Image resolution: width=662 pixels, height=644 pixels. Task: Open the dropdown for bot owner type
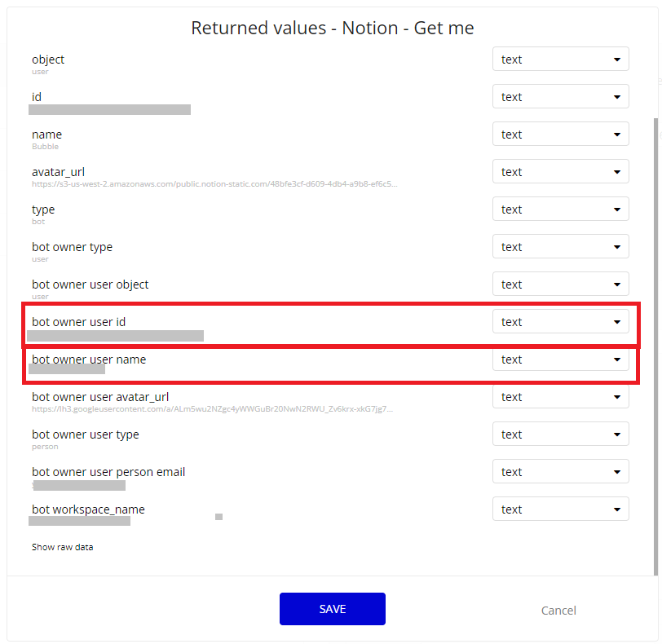point(560,247)
